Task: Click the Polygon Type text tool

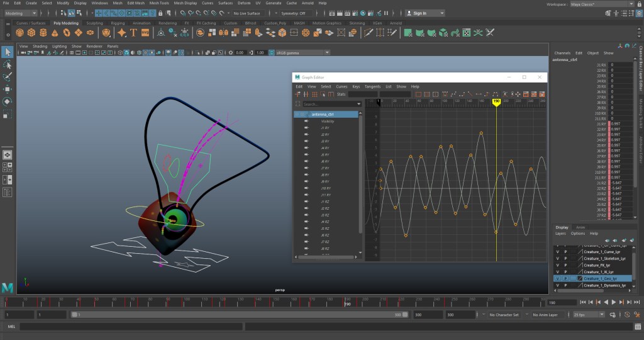Action: tap(133, 32)
